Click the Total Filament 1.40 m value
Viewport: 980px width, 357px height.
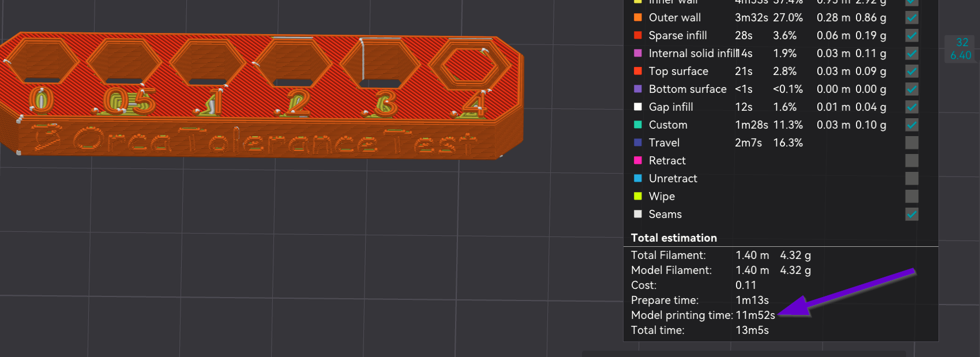752,255
